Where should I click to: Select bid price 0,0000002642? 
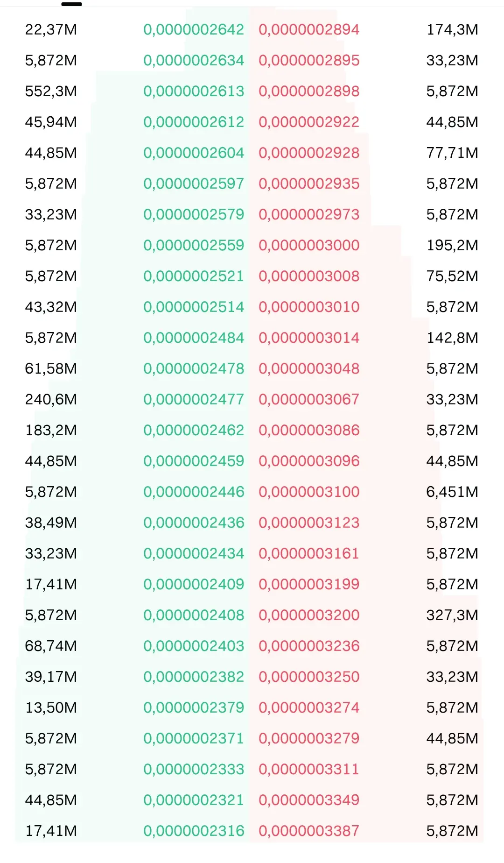coord(194,30)
